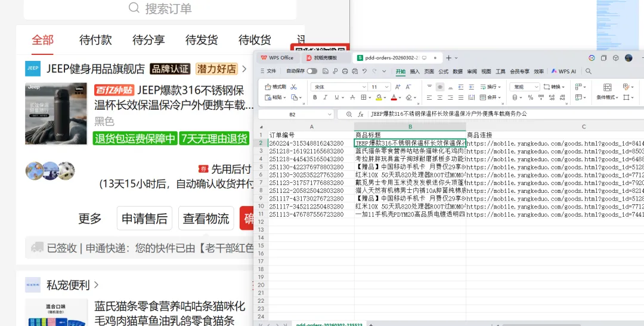Click Increase Indent icon
This screenshot has height=326, width=644.
tap(471, 87)
